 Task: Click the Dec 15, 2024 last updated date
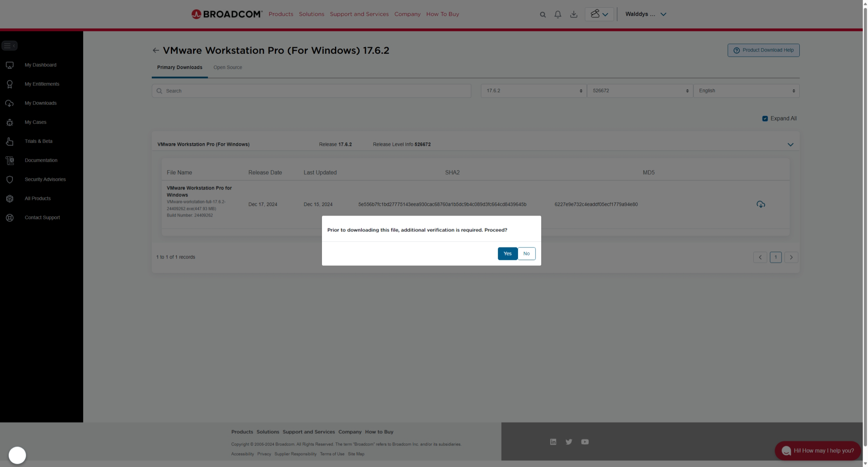(318, 204)
